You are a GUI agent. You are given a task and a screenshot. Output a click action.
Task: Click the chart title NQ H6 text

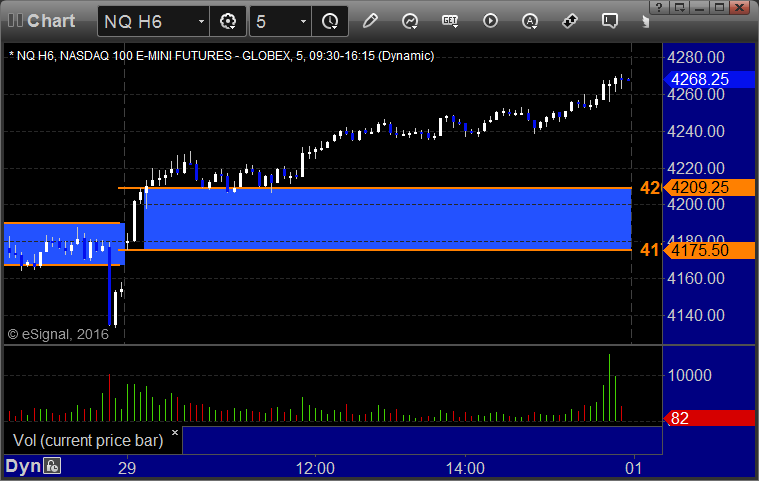point(221,56)
